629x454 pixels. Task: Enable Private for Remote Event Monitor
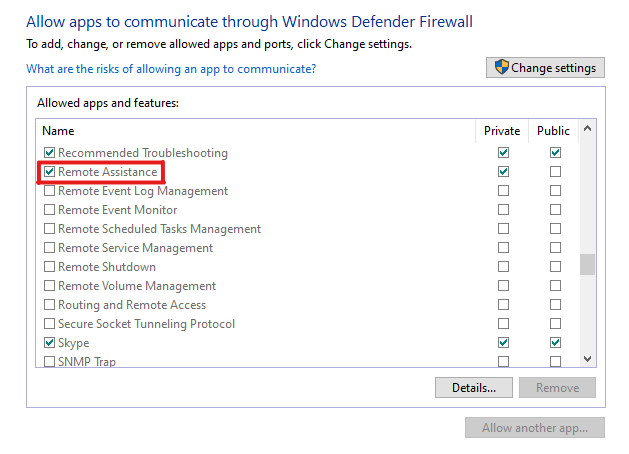pyautogui.click(x=503, y=210)
